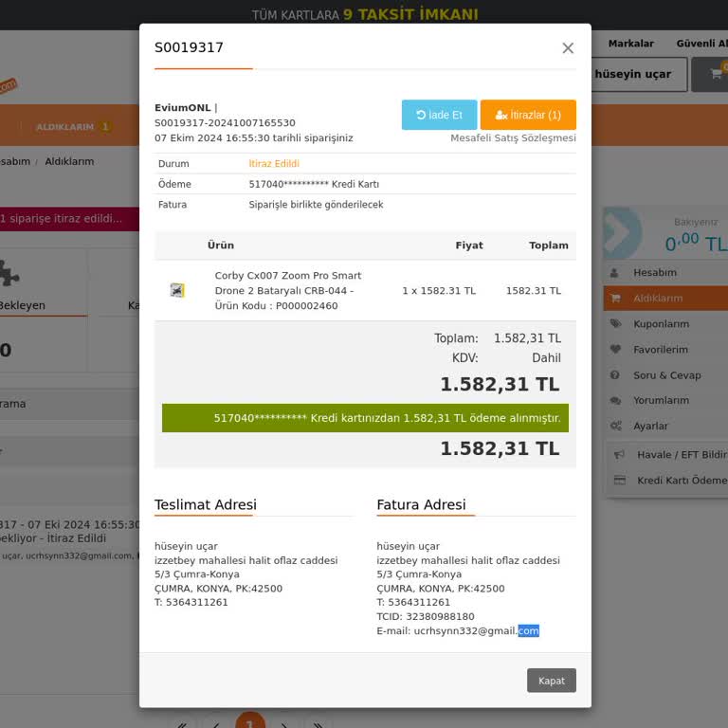Click the Yorumlarım comments icon
This screenshot has height=728, width=728.
pyautogui.click(x=615, y=400)
